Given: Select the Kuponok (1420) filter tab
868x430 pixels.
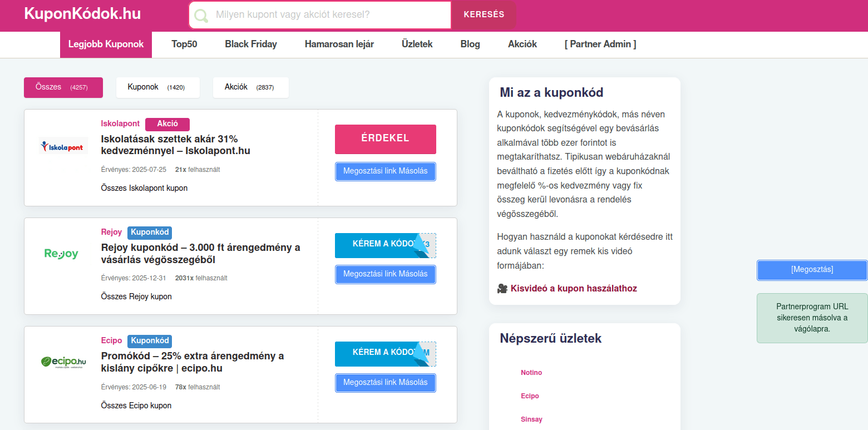Looking at the screenshot, I should [158, 87].
